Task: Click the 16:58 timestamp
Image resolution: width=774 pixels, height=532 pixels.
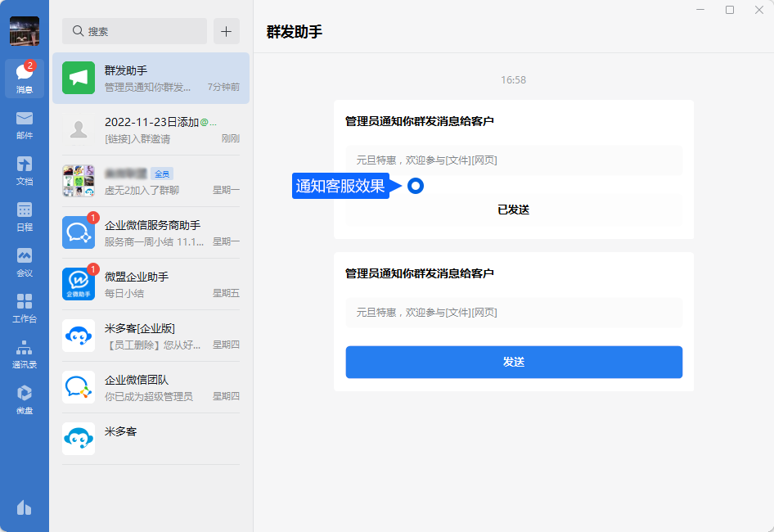Action: pyautogui.click(x=513, y=80)
